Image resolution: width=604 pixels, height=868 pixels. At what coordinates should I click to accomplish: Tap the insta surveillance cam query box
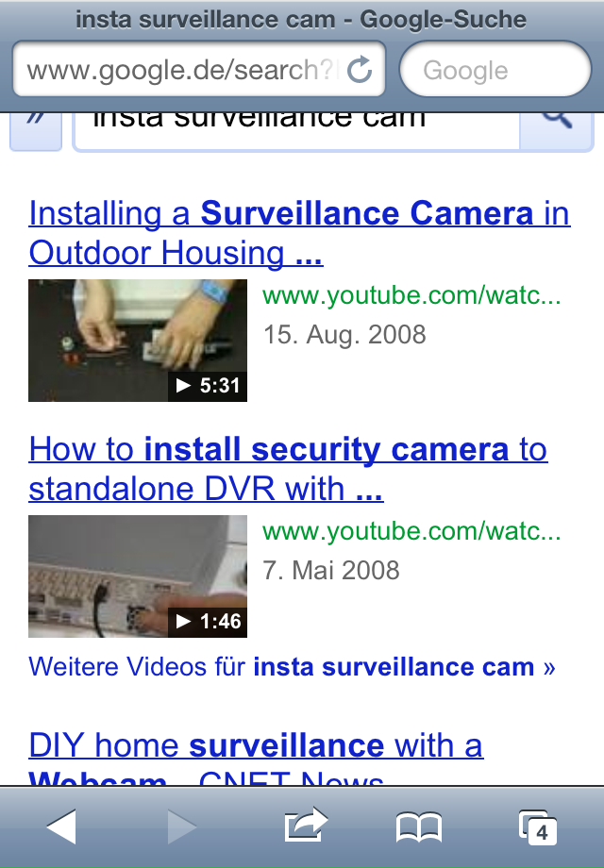296,131
